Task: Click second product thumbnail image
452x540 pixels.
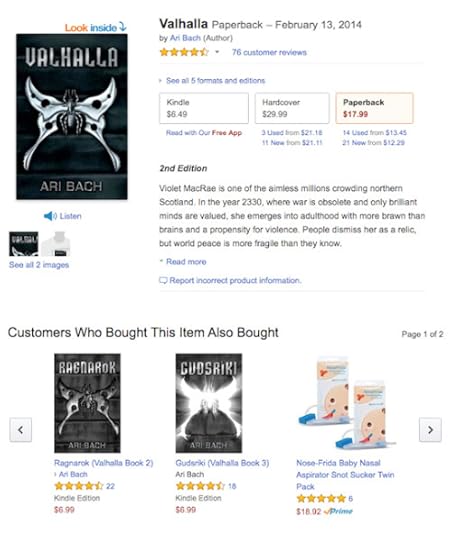Action: tap(56, 244)
